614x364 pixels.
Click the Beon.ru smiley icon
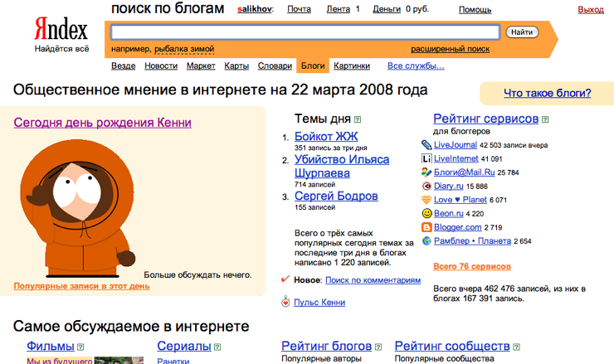coord(426,213)
